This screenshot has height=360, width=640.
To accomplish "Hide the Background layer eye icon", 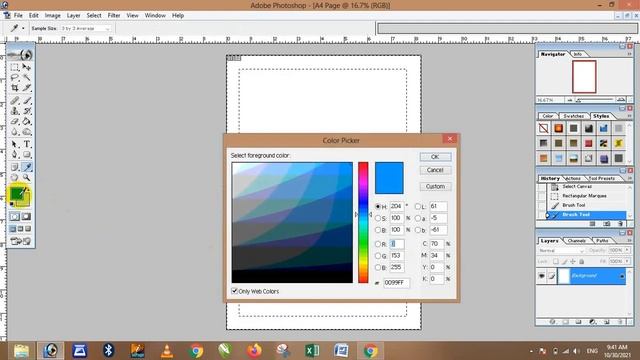I will (x=542, y=276).
